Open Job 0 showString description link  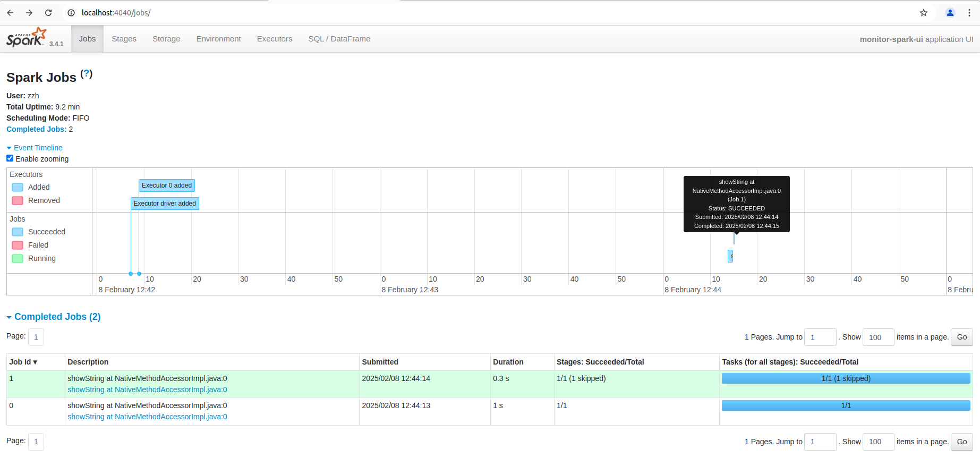pos(147,417)
